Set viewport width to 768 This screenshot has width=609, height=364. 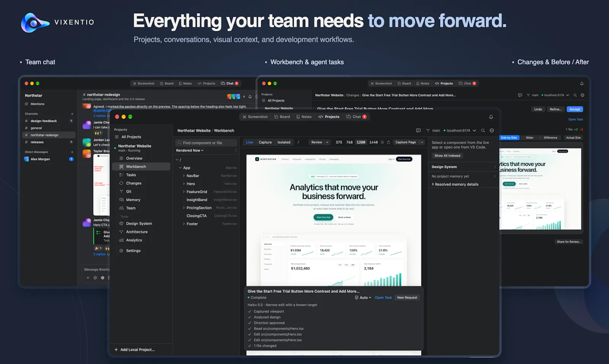(349, 142)
